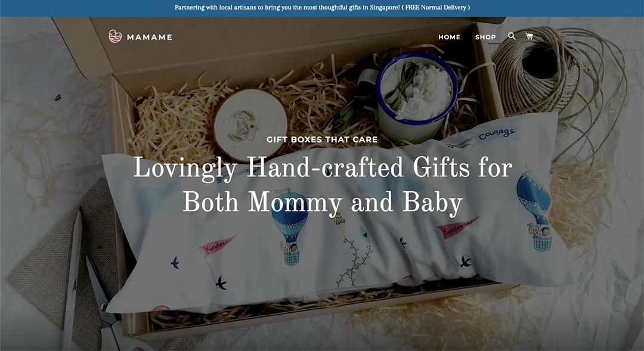Open the SHOP menu item
This screenshot has height=351, width=644.
485,37
